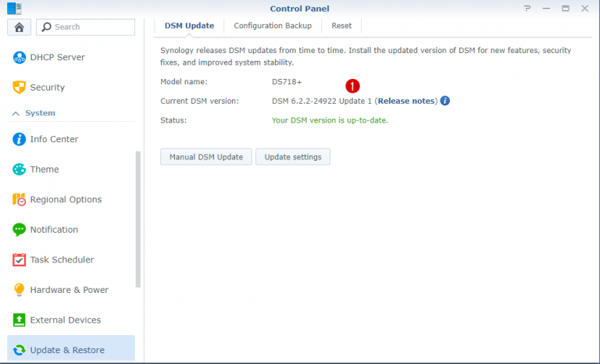This screenshot has width=600, height=364.
Task: Click the 'Status:' label
Action: click(173, 120)
